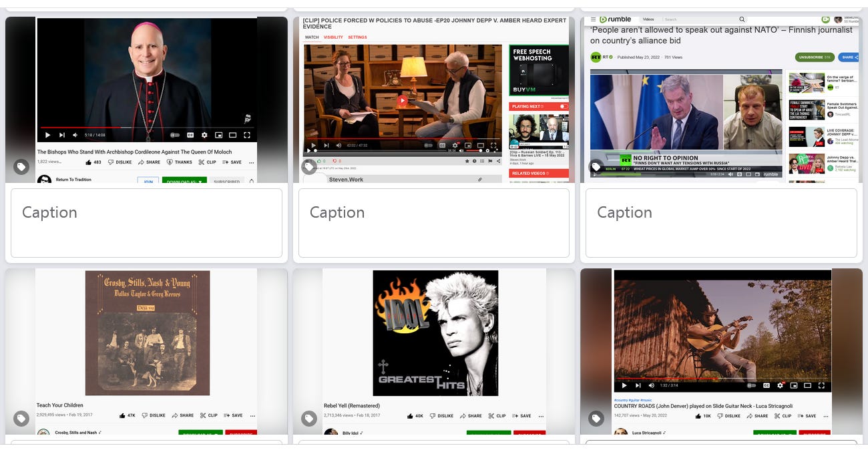Open alt-text tag icon on Teach Your Children image
Image resolution: width=868 pixels, height=452 pixels.
21,419
